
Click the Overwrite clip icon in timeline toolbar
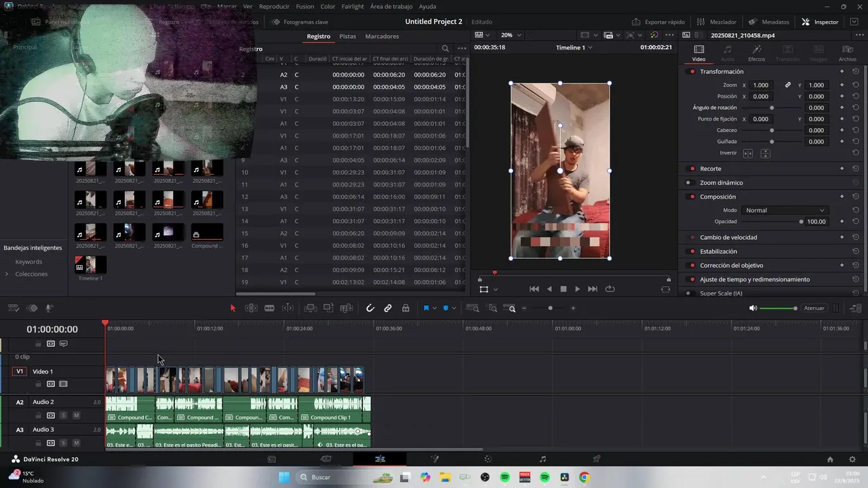point(328,308)
